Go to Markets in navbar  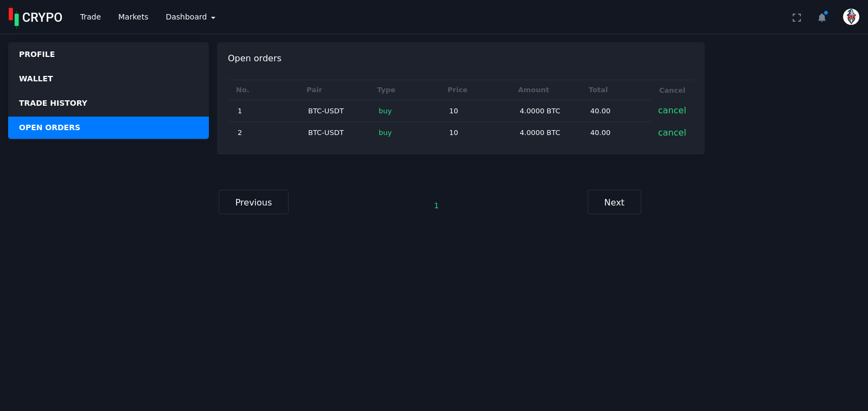tap(133, 17)
